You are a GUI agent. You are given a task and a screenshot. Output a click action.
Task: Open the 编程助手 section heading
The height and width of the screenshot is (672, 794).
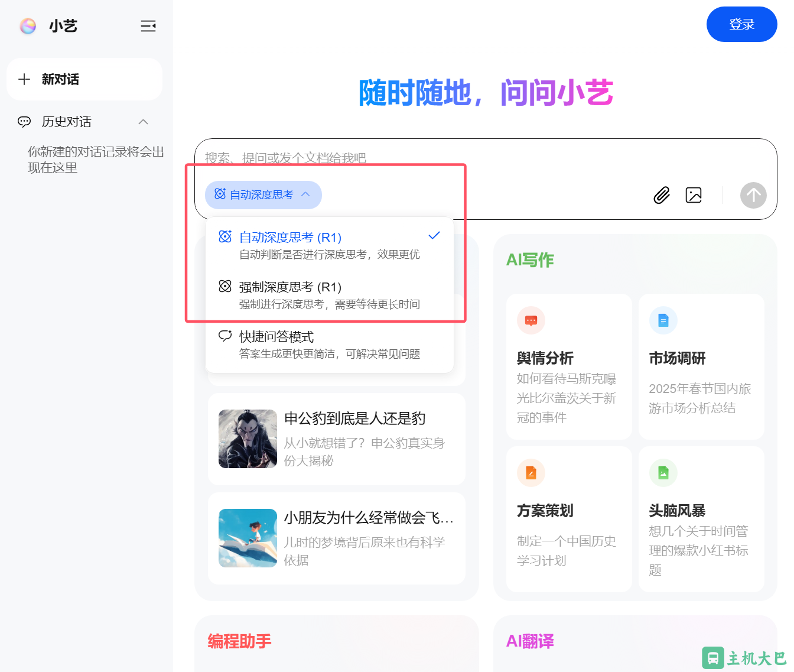pos(239,641)
